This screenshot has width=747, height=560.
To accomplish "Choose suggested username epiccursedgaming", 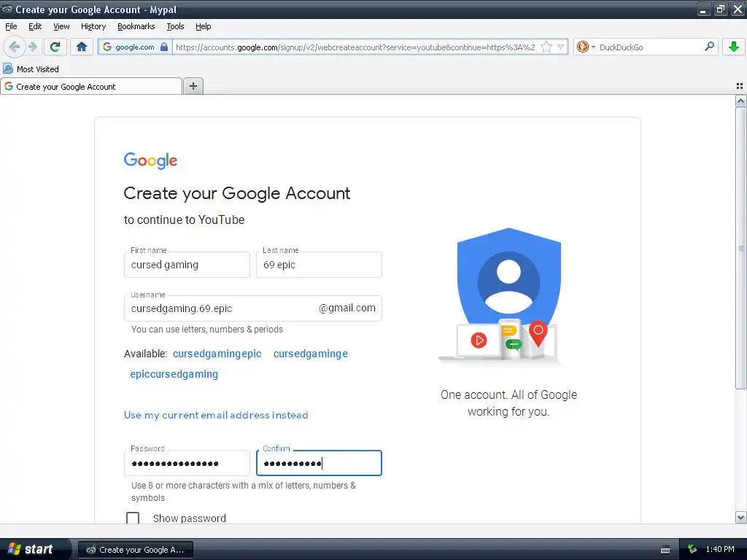I will pyautogui.click(x=174, y=374).
